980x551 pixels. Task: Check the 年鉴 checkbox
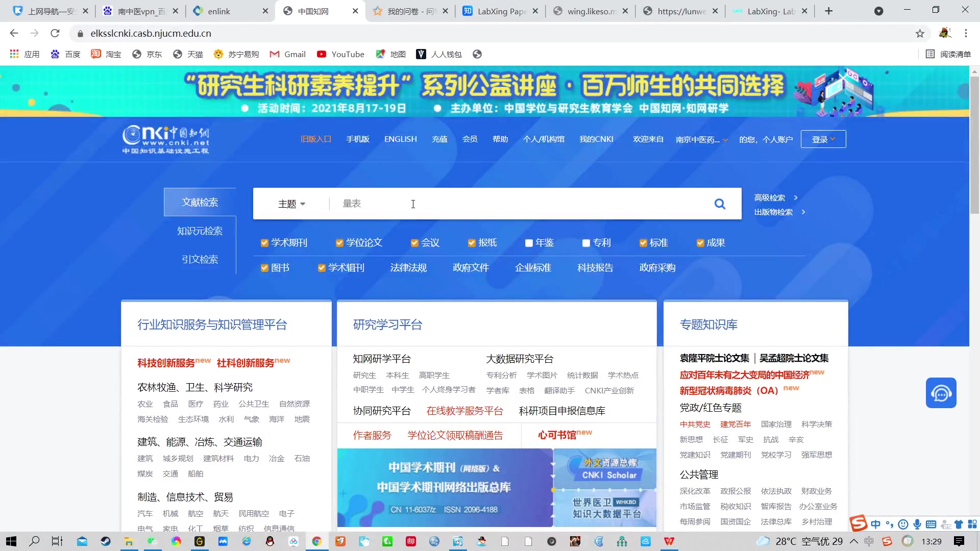pyautogui.click(x=529, y=243)
